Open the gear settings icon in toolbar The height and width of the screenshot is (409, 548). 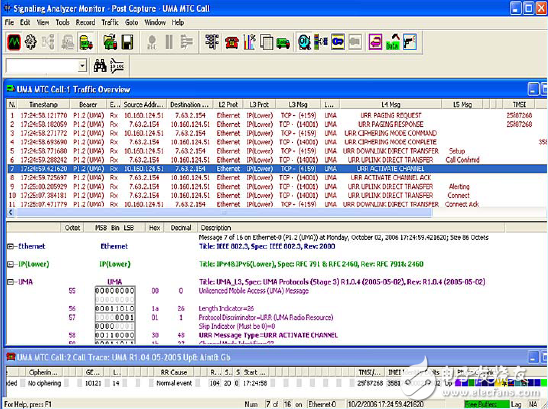30,42
